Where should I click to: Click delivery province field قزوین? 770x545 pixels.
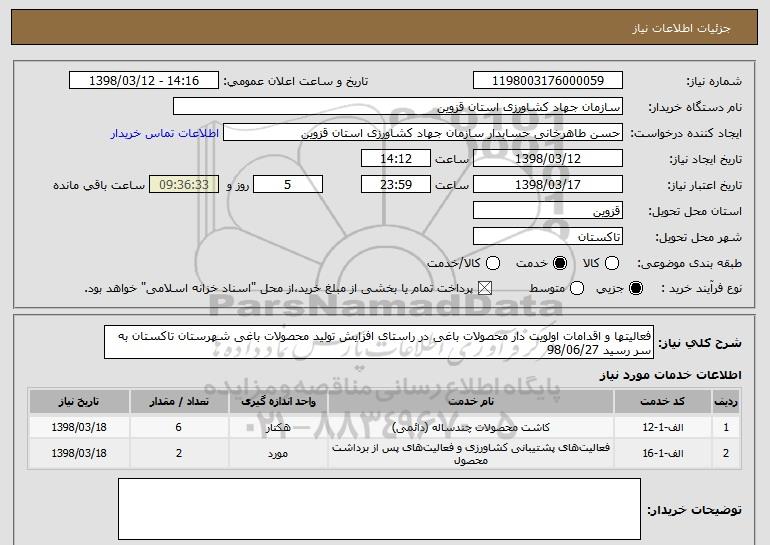pos(548,211)
